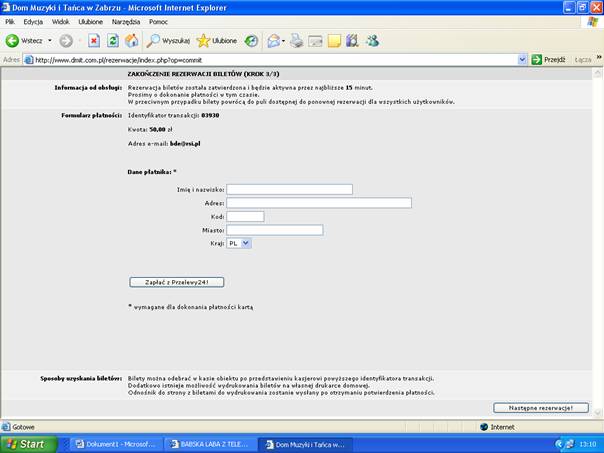Screen dimensions: 604x453
Task: Open Ulubione favorites star in toolbar
Action: [217, 41]
